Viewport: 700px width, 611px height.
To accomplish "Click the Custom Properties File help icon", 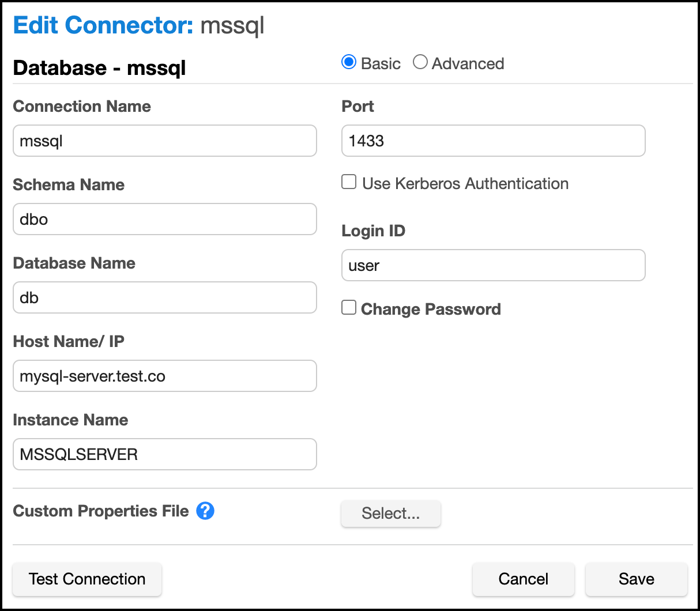I will coord(205,511).
